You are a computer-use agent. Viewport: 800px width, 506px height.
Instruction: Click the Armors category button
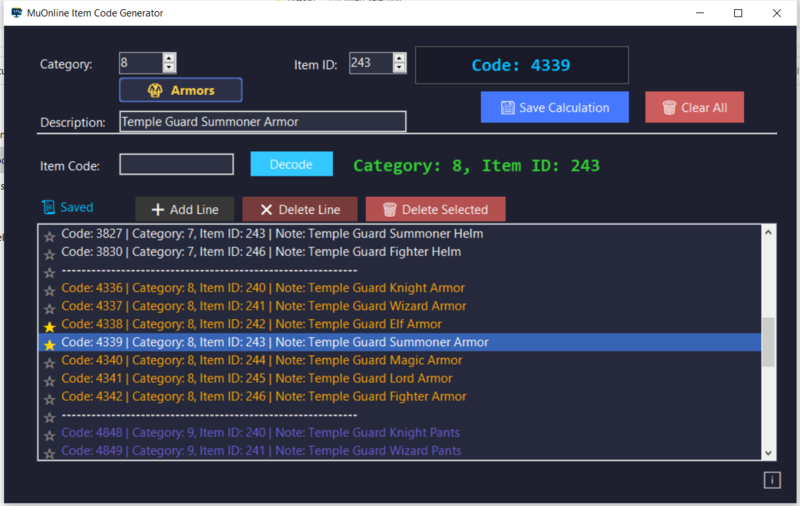tap(181, 90)
